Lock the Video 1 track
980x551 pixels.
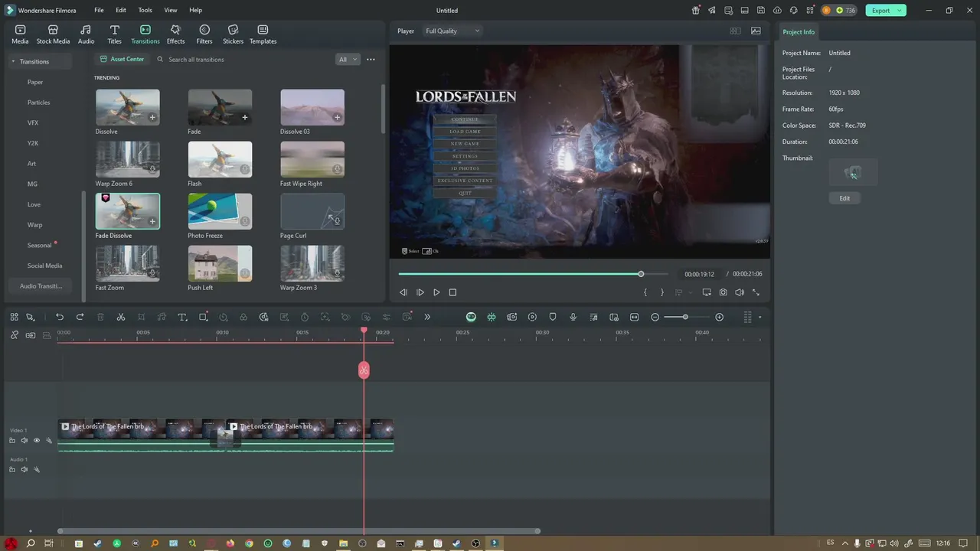click(12, 440)
